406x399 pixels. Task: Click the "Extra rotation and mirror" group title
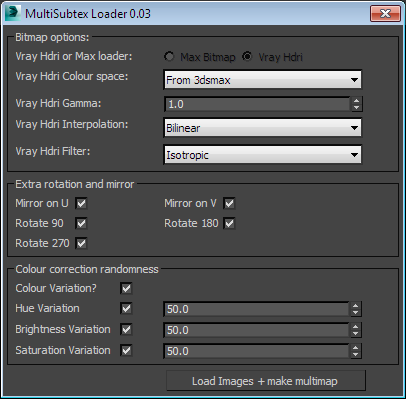pyautogui.click(x=75, y=184)
